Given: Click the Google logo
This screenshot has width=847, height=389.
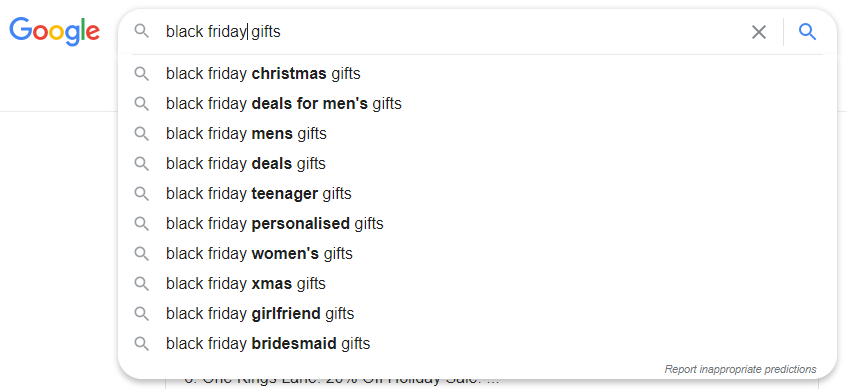Looking at the screenshot, I should tap(55, 31).
